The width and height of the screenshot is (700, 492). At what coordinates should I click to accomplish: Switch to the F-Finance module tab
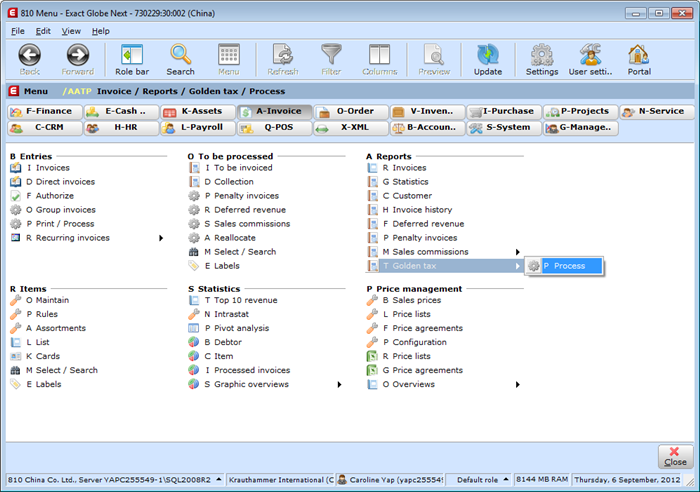[x=45, y=112]
